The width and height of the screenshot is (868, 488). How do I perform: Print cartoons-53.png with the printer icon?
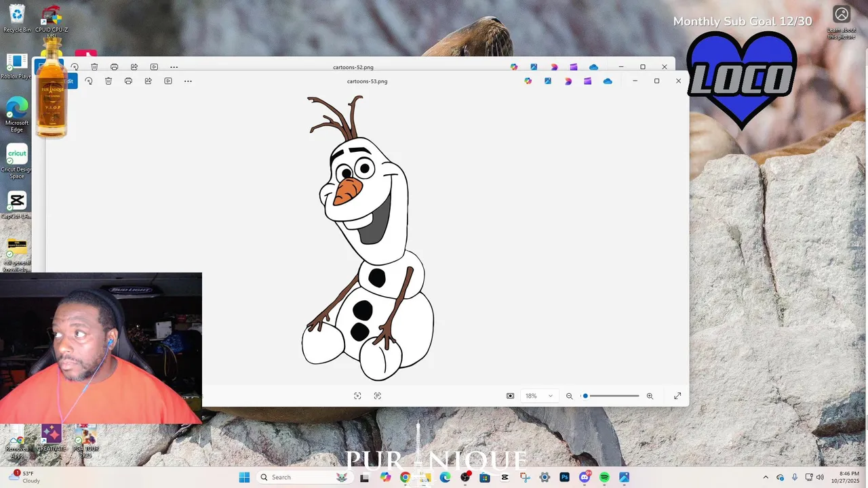128,81
